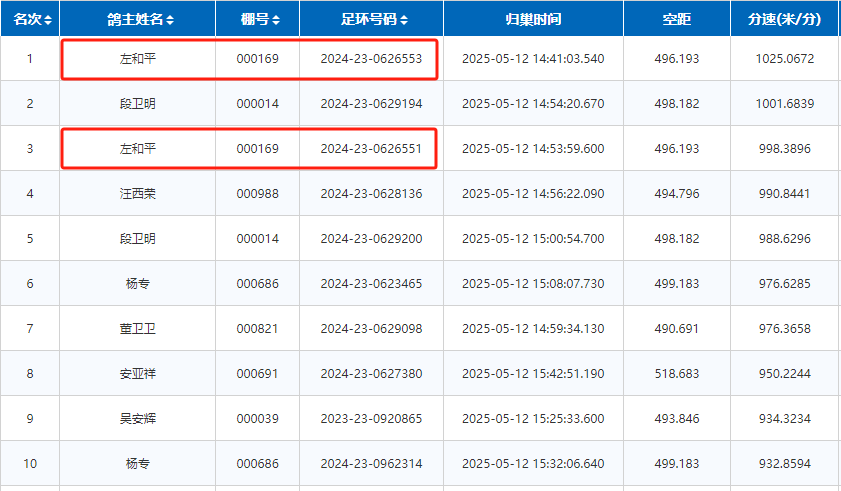Image resolution: width=841 pixels, height=491 pixels.
Task: Click speed value 1025.0672
Action: tap(785, 59)
